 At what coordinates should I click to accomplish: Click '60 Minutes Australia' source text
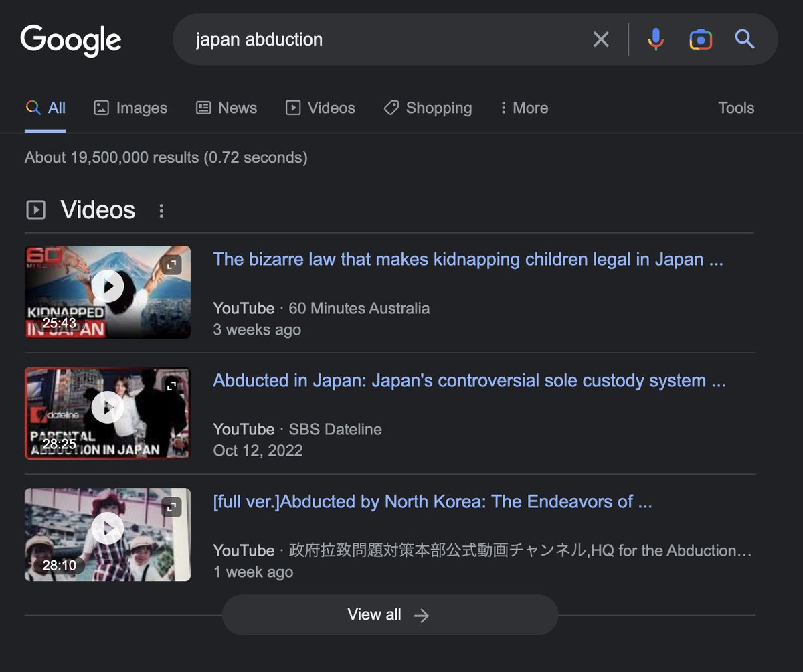359,309
